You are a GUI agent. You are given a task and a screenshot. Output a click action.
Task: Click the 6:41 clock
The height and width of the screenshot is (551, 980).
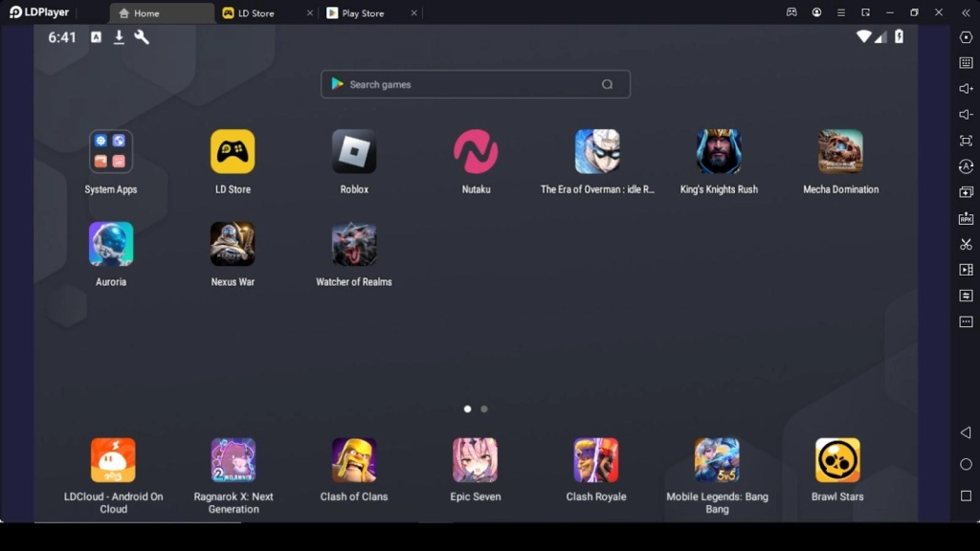coord(62,37)
